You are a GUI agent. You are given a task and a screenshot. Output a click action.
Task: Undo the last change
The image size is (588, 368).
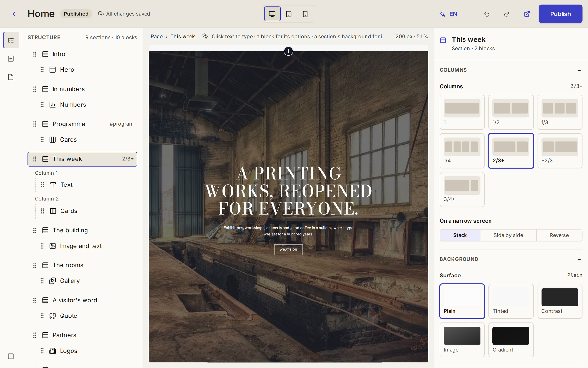pyautogui.click(x=487, y=14)
